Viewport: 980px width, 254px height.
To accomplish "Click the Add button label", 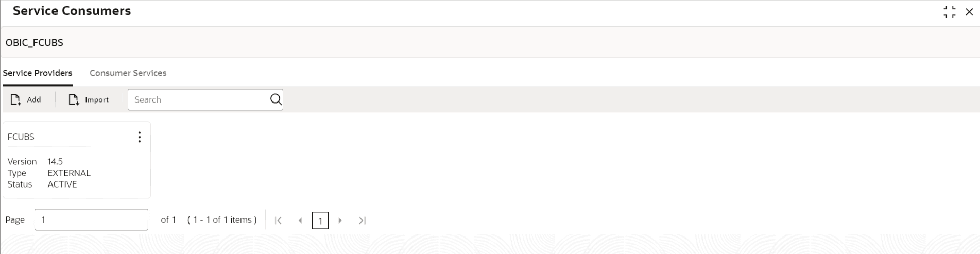I will click(x=34, y=100).
